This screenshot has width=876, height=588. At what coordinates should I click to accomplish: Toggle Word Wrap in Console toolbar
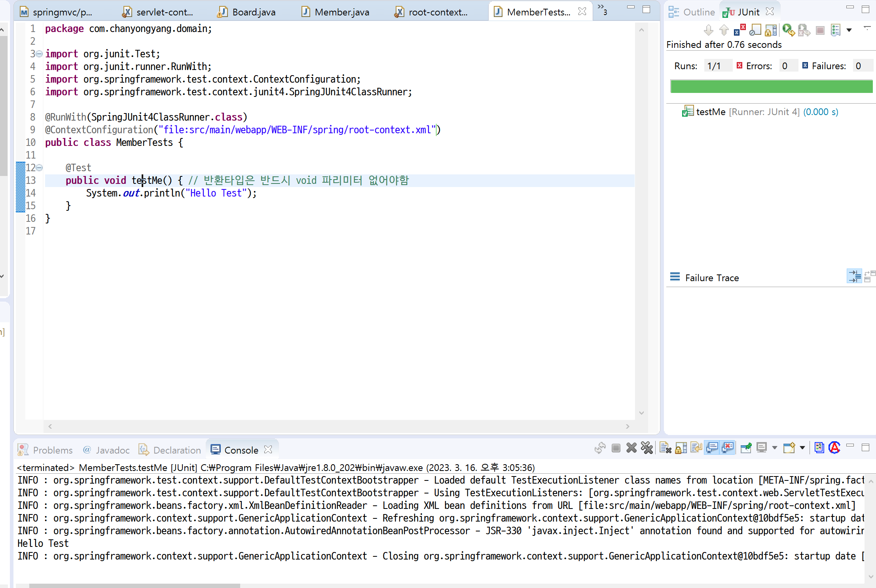click(696, 448)
